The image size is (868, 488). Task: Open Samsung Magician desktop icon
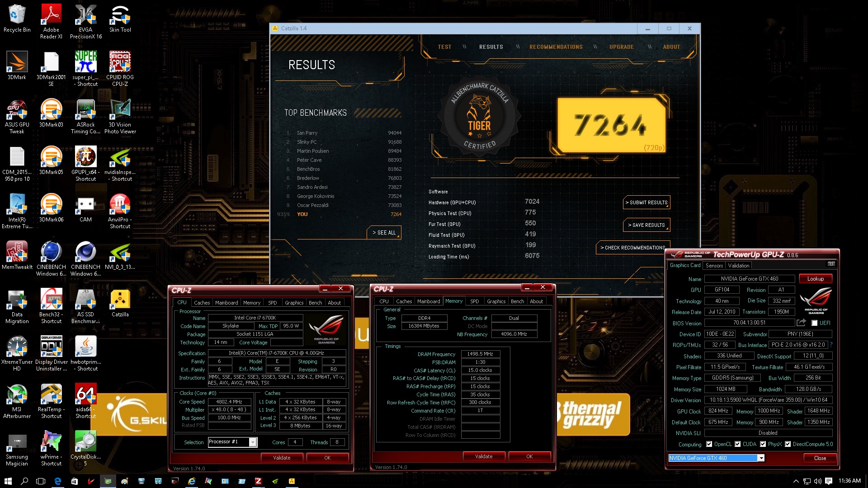point(17,449)
